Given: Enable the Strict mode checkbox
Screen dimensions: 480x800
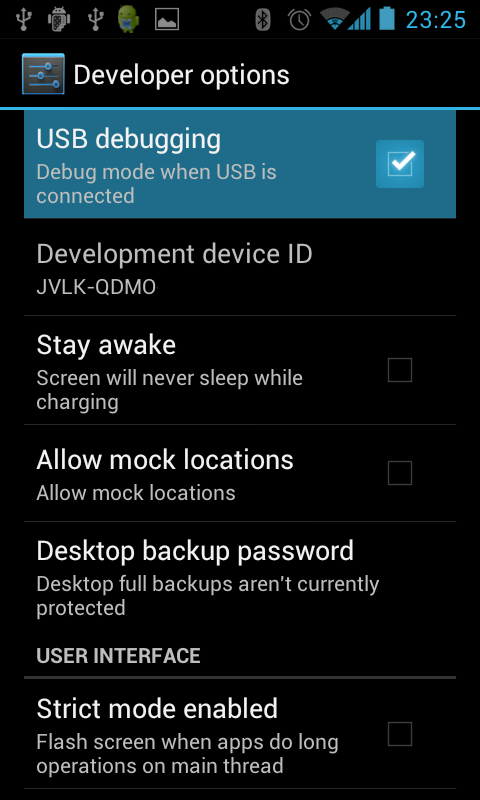Looking at the screenshot, I should tap(400, 734).
